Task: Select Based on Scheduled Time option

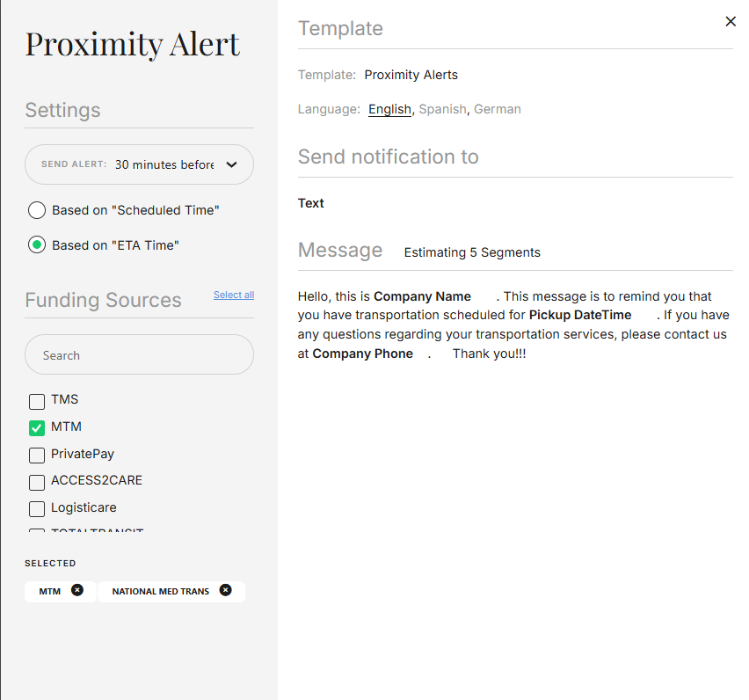Action: pos(37,210)
